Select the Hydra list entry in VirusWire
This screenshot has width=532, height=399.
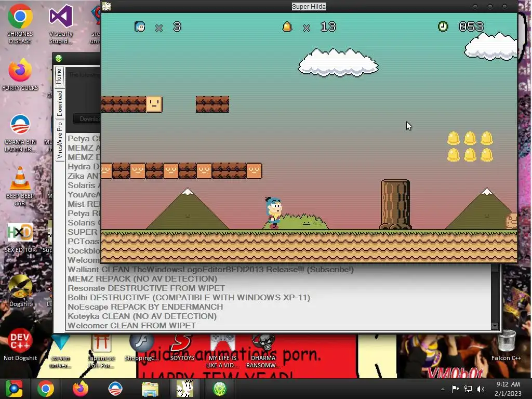pos(84,167)
